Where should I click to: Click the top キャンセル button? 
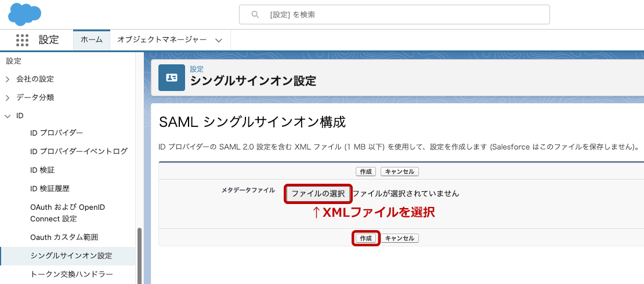[400, 172]
